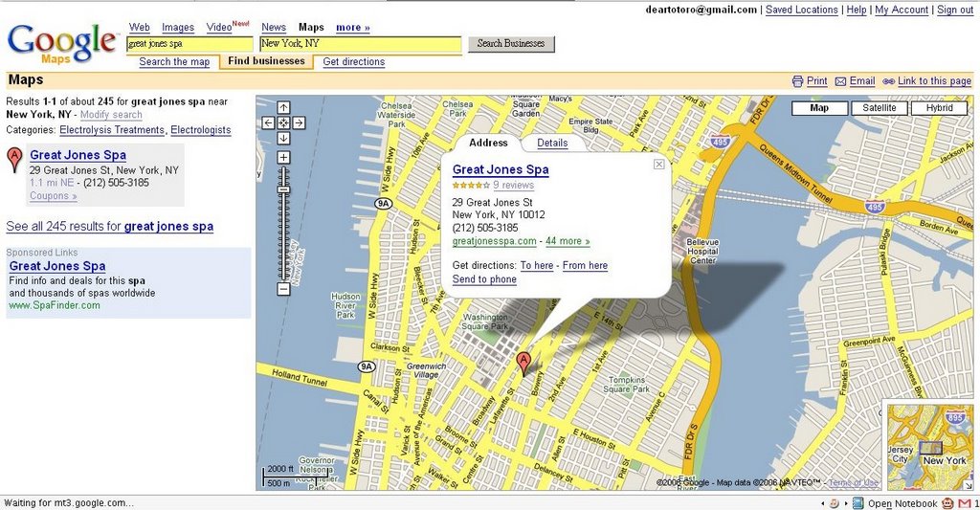This screenshot has width=980, height=510.
Task: Pan the map down with arrow button
Action: [283, 138]
